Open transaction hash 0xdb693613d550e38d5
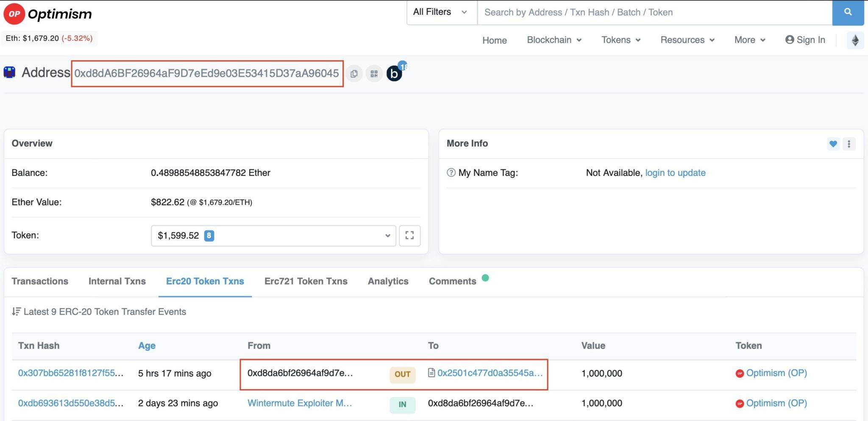 (71, 403)
